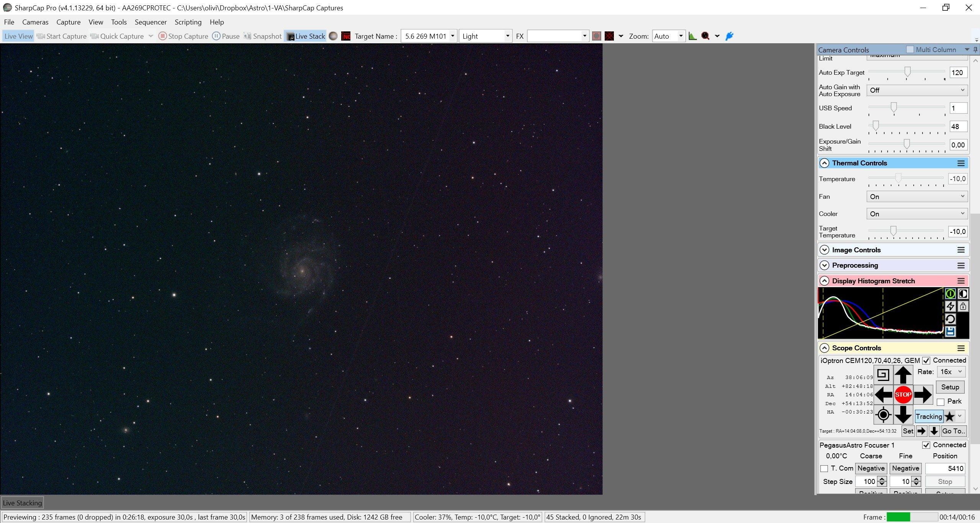Click the Stop Capture button
The height and width of the screenshot is (523, 980).
click(x=183, y=36)
